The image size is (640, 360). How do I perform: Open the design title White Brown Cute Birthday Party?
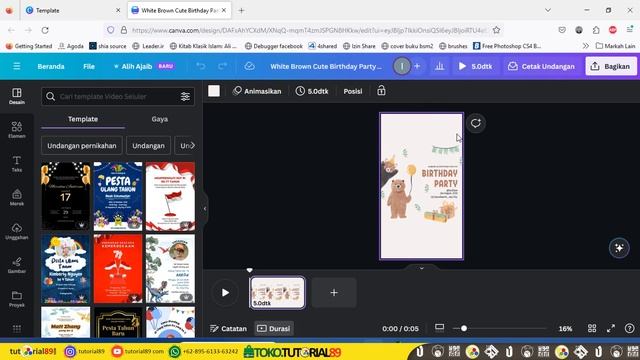[x=326, y=66]
